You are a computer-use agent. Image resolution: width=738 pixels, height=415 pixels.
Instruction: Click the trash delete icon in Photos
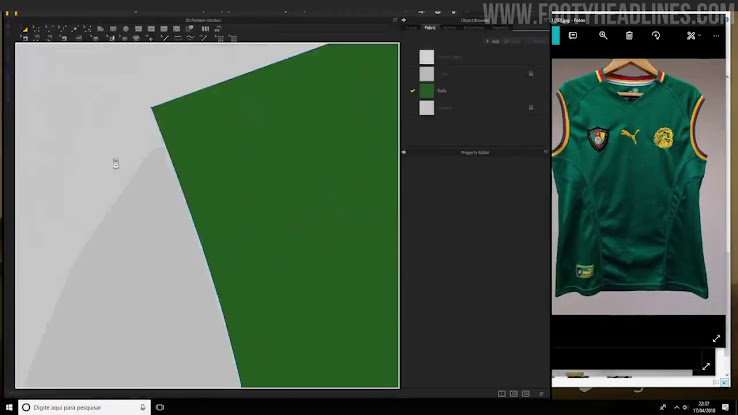(x=629, y=36)
